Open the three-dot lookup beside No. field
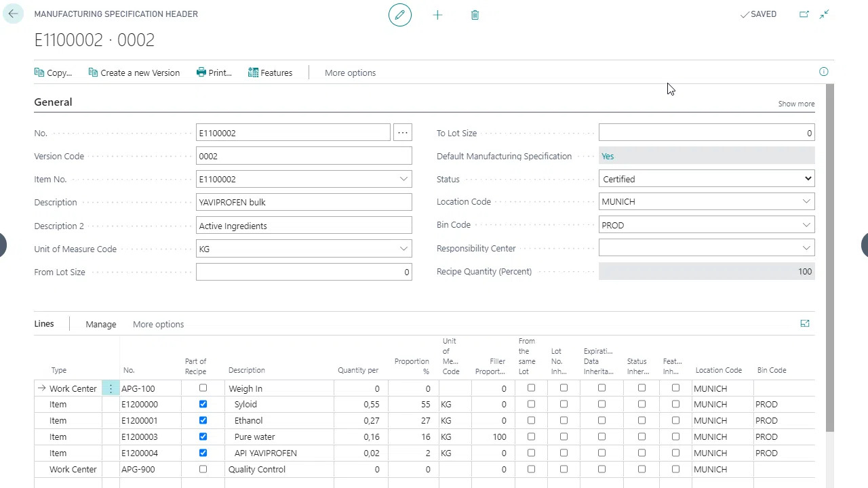 tap(403, 133)
